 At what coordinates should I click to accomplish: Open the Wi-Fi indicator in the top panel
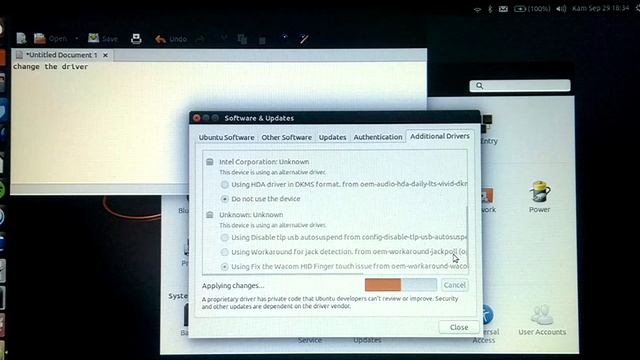pyautogui.click(x=477, y=9)
